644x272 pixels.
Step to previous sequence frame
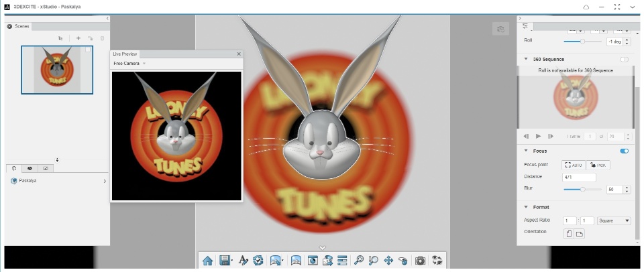click(x=526, y=136)
